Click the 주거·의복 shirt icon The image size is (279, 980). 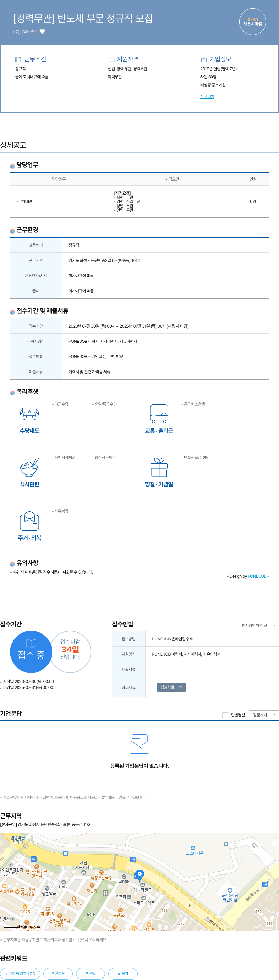point(30,521)
